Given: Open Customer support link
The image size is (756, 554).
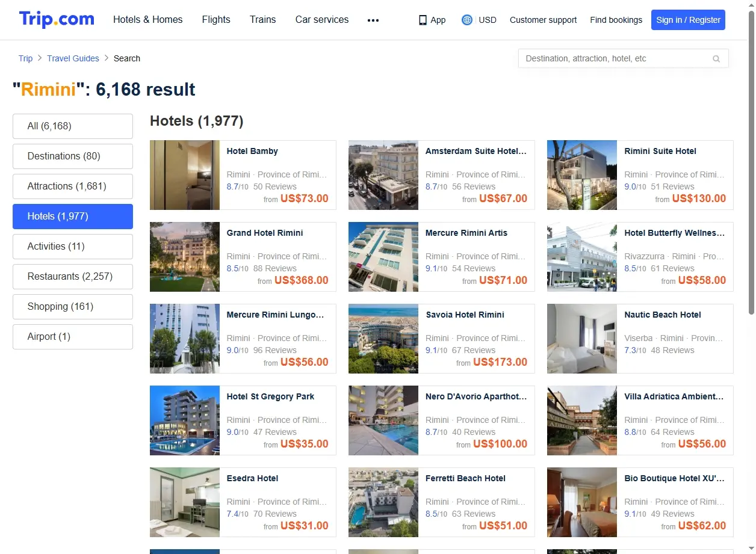Looking at the screenshot, I should [543, 20].
